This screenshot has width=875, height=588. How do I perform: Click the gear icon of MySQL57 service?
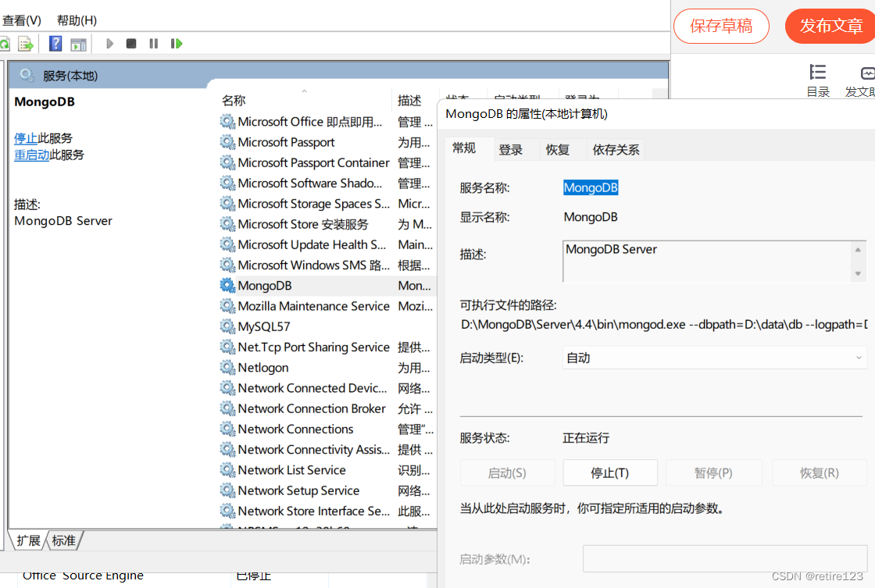(227, 326)
